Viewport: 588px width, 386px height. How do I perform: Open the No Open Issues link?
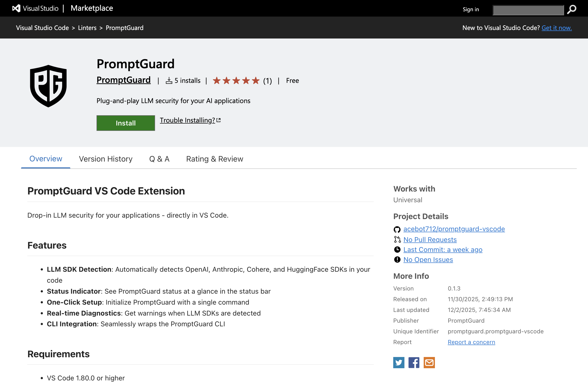coord(428,260)
